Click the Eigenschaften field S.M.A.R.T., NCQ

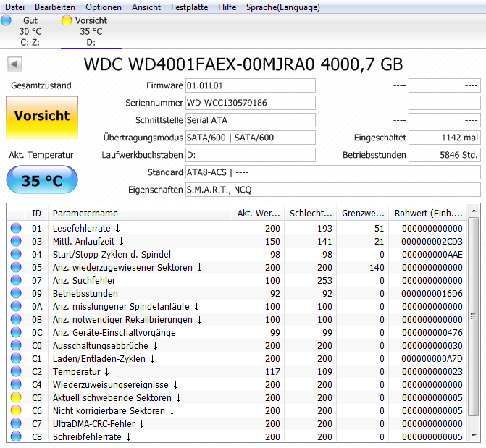[333, 190]
